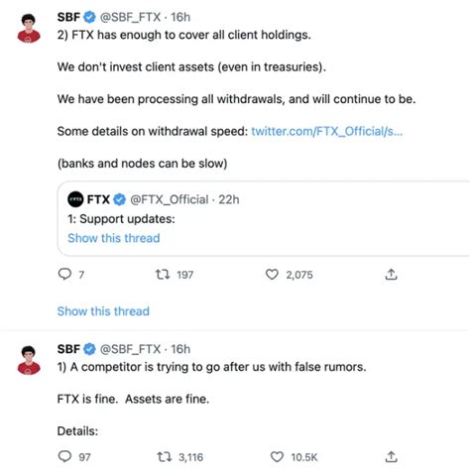
Task: Open SBF avatar on the bottom tweet
Action: click(29, 360)
